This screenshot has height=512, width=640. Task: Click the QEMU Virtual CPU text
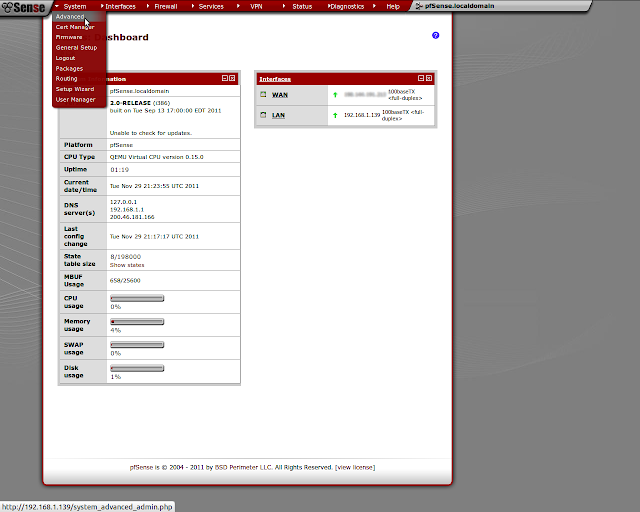[x=156, y=157]
